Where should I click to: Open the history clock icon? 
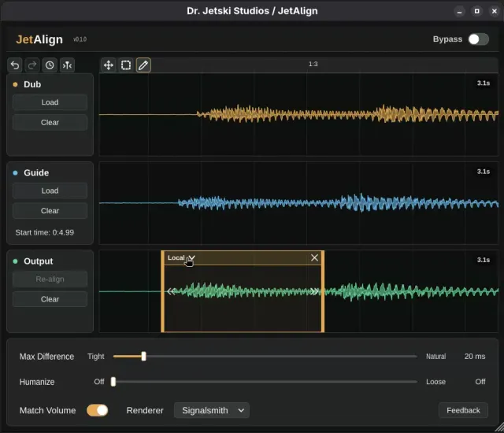(x=50, y=65)
